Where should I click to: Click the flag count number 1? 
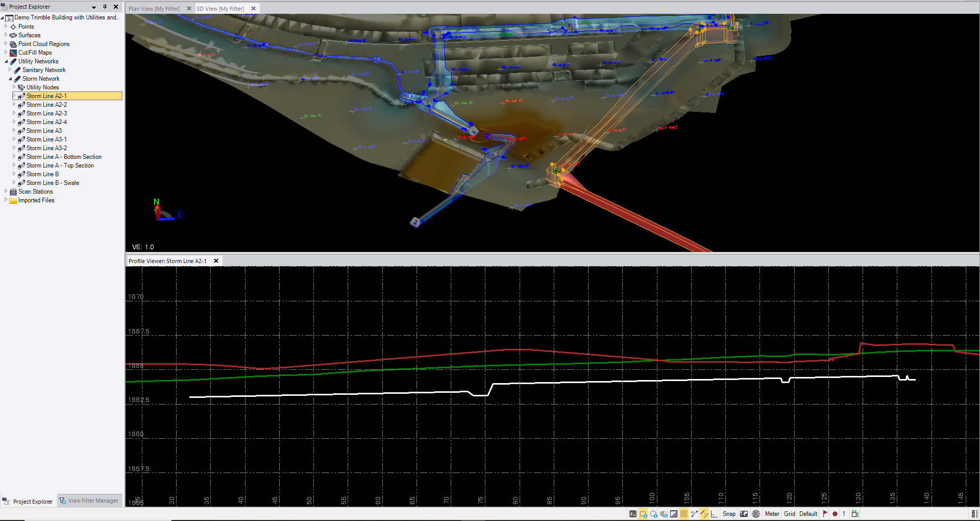pyautogui.click(x=844, y=514)
